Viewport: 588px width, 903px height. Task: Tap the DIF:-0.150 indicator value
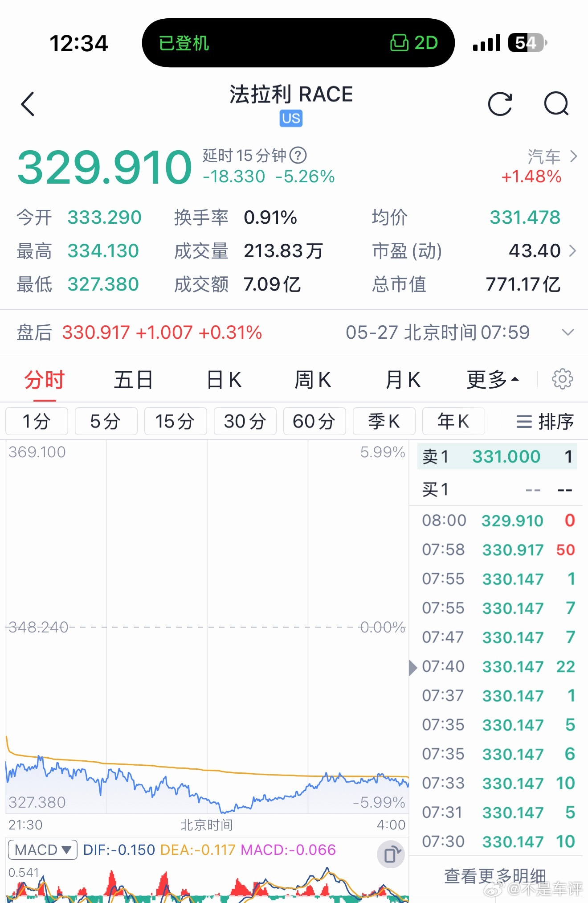coord(119,850)
